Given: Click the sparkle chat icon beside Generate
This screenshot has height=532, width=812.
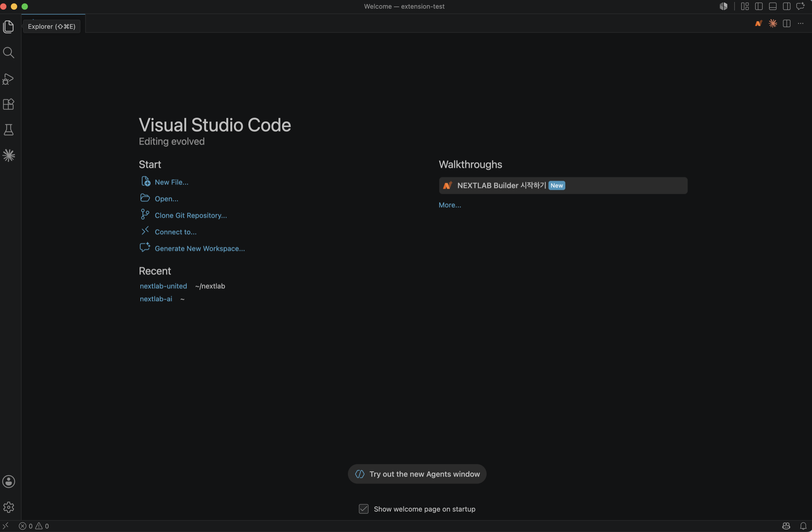Looking at the screenshot, I should [x=145, y=247].
